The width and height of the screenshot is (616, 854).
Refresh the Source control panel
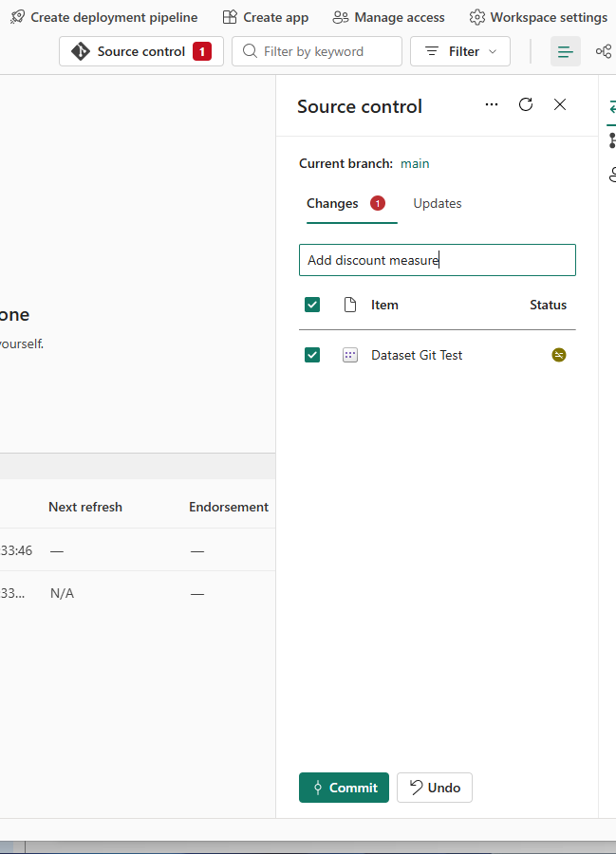(526, 104)
